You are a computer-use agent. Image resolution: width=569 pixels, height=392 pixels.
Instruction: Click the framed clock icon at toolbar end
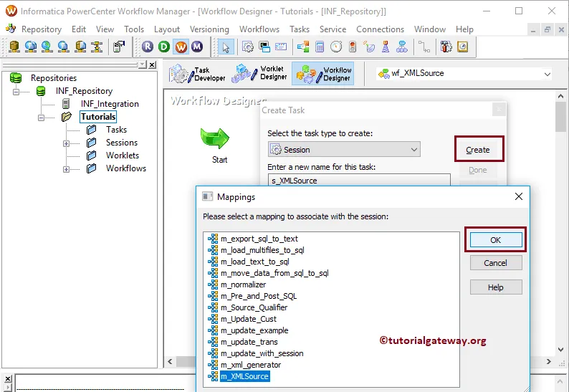pos(463,47)
